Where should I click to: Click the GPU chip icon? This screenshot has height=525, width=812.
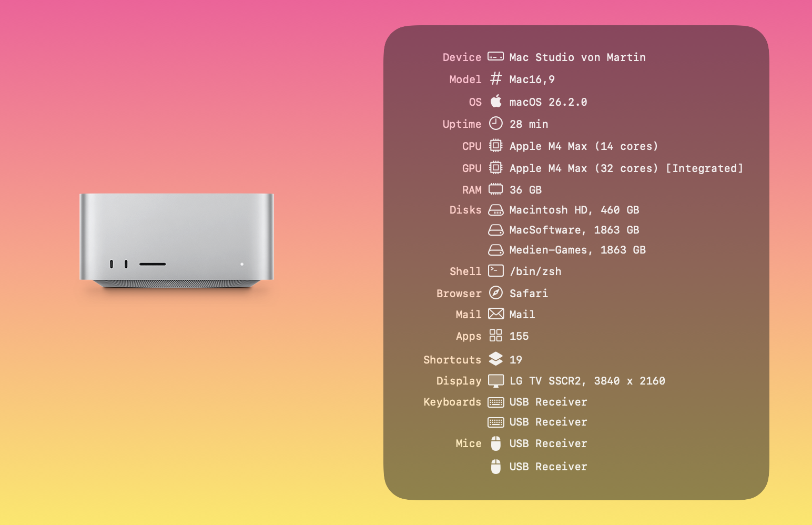coord(495,167)
